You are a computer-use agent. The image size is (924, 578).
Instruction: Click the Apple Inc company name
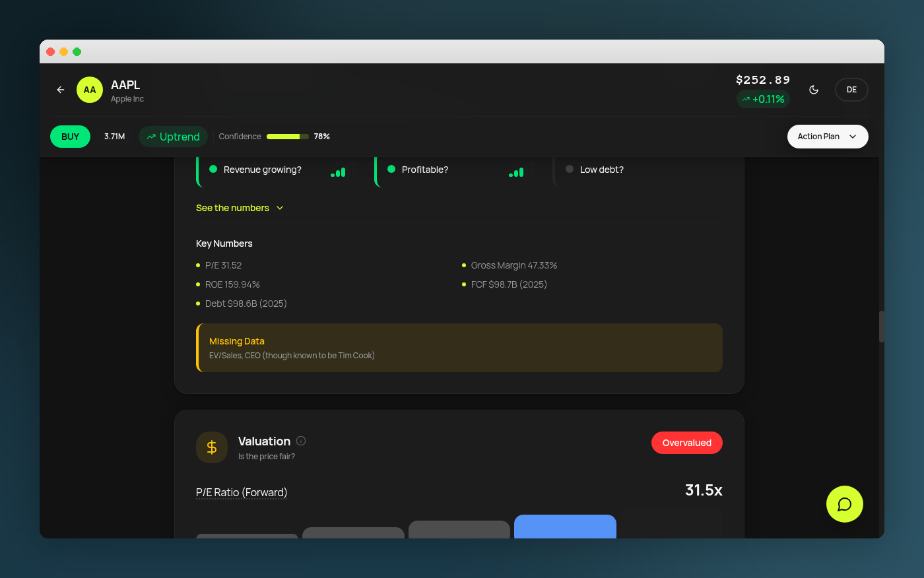tap(127, 99)
